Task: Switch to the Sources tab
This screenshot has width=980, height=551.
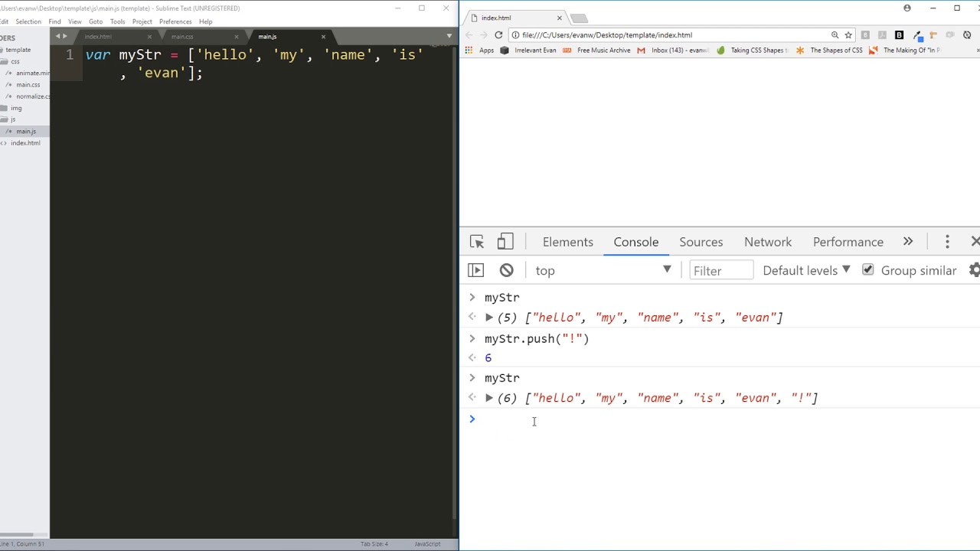Action: [701, 242]
